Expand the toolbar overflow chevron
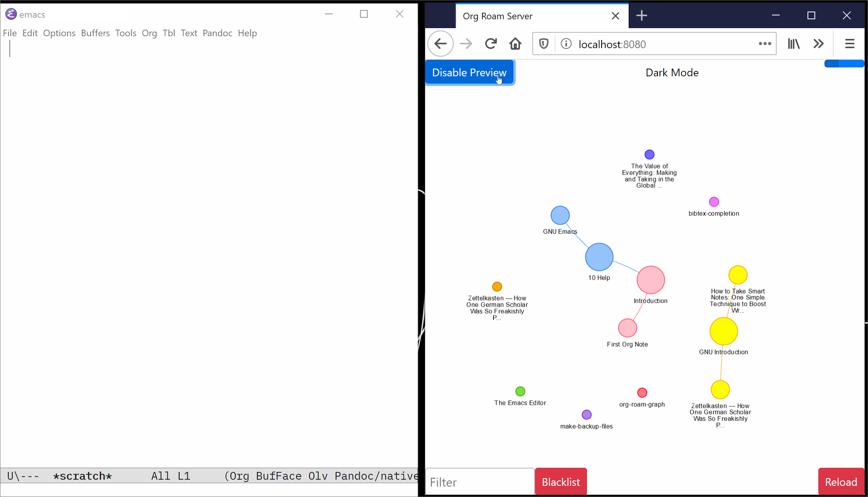Image resolution: width=868 pixels, height=497 pixels. 818,44
